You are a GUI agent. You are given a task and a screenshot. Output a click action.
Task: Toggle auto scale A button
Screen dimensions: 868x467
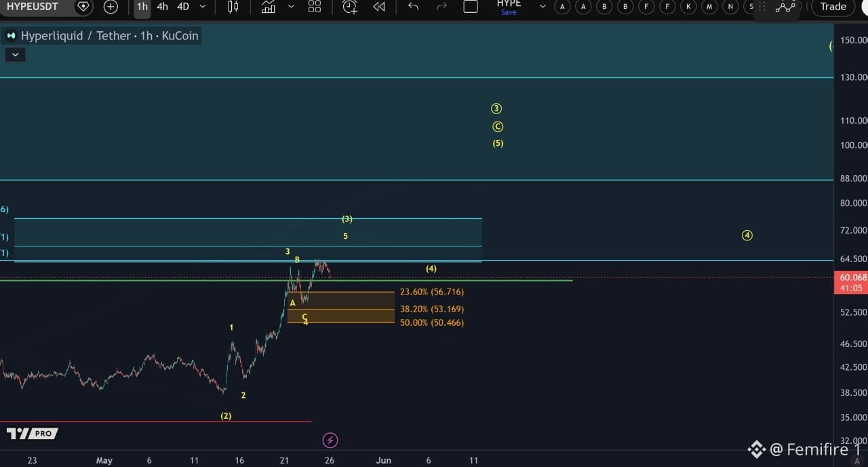(857, 461)
